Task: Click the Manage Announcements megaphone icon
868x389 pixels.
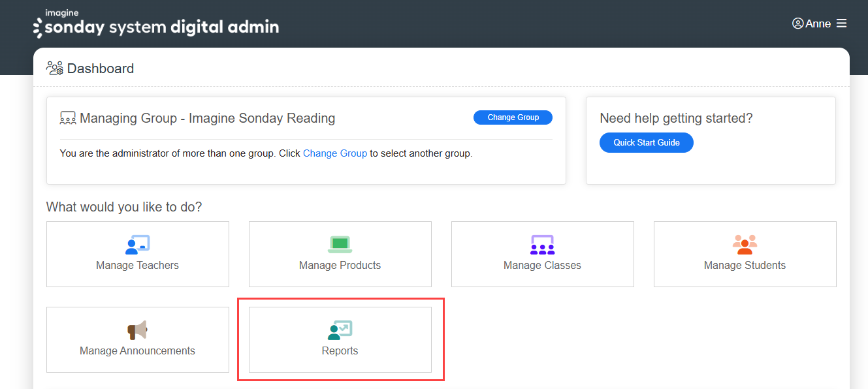Action: [137, 330]
